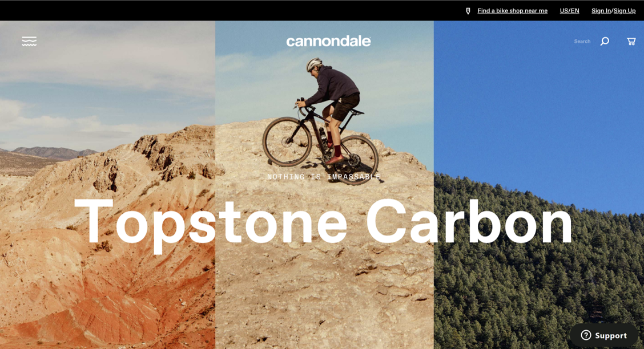Click the cyclist on the gravel bike
644x349 pixels.
click(x=324, y=119)
